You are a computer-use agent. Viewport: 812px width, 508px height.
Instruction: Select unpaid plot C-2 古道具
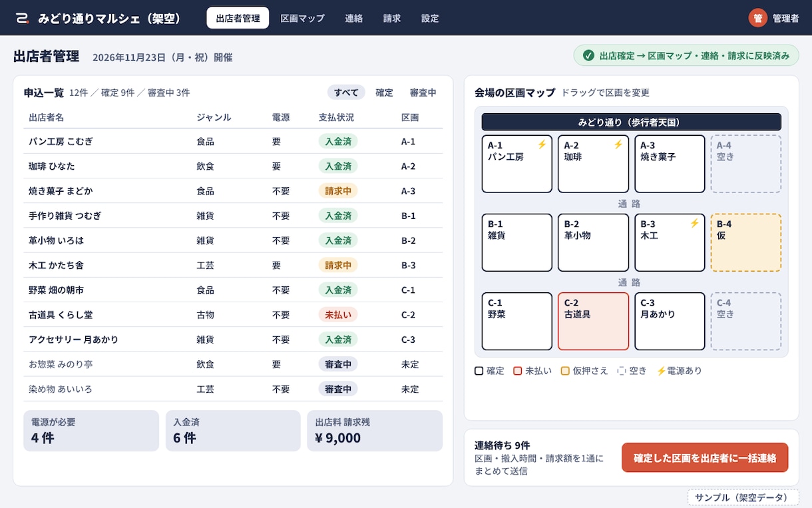[593, 321]
